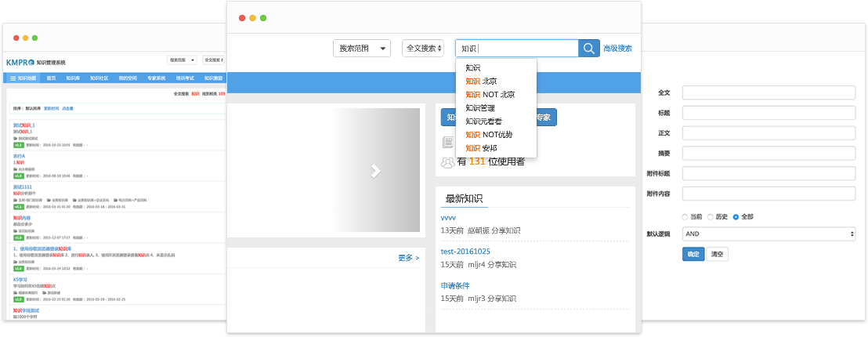Image resolution: width=868 pixels, height=337 pixels.
Task: Select the 当前 radio button
Action: tap(685, 216)
